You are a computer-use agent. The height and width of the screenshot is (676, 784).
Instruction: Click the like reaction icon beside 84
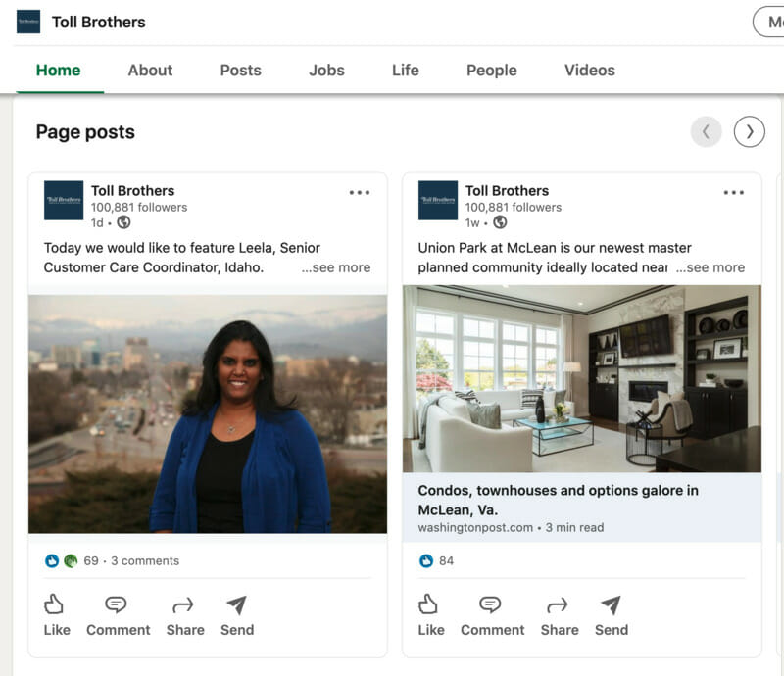[x=426, y=561]
